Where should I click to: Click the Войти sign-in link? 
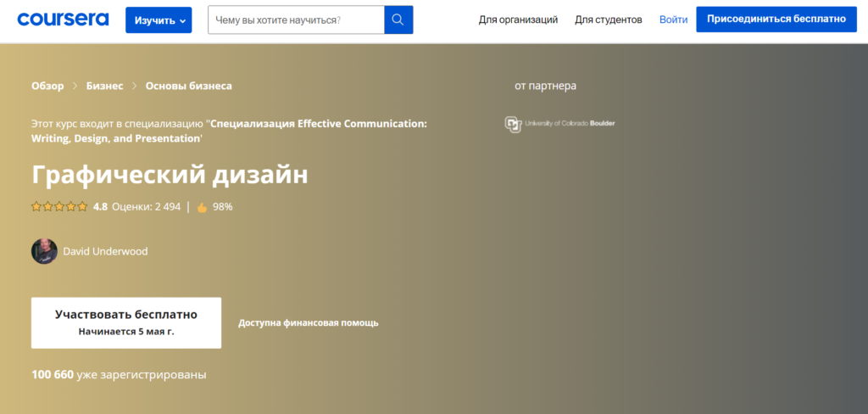674,20
